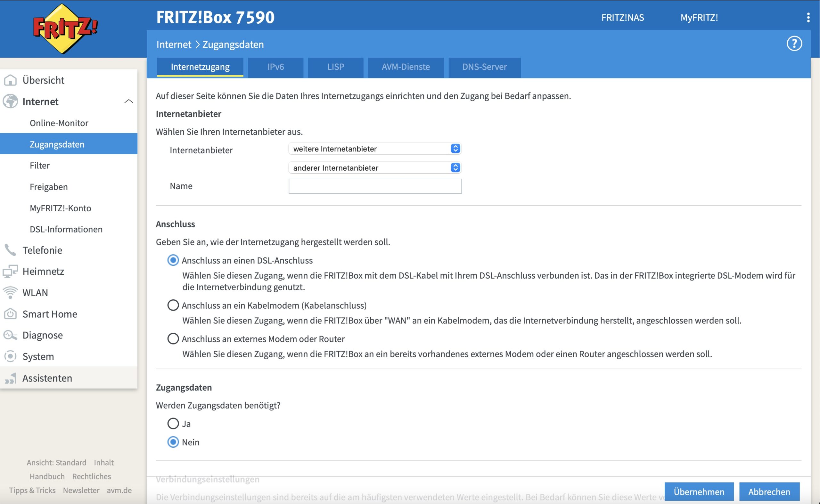Click the Smart Home icon
Screen dimensions: 820x504
click(10, 314)
